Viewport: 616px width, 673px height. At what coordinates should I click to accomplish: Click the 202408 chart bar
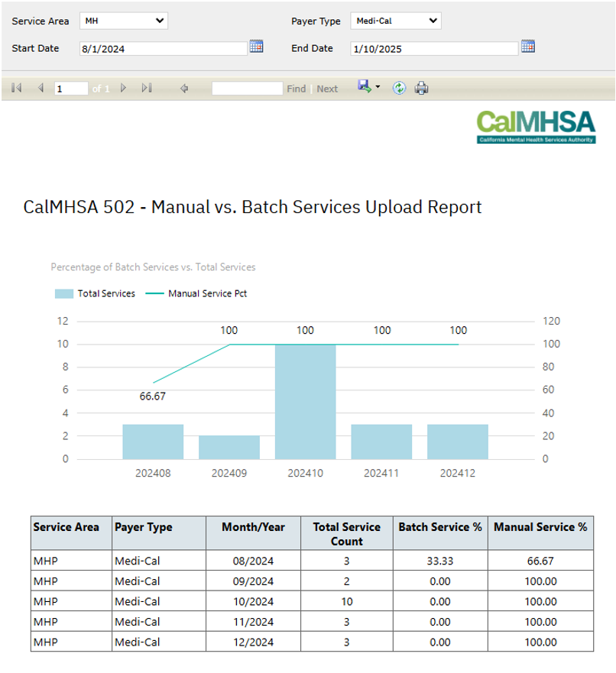pyautogui.click(x=153, y=442)
